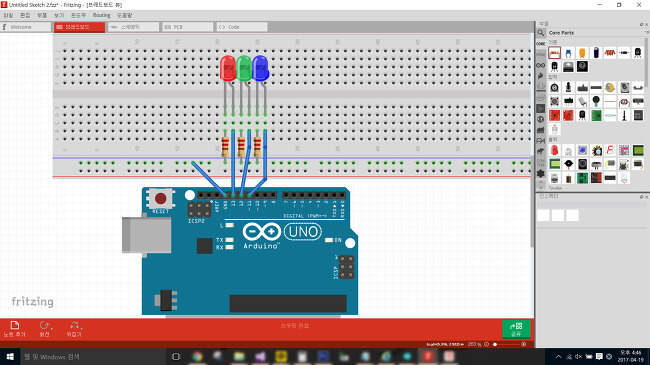
Task: Open Chrome from the taskbar
Action: pos(197,357)
